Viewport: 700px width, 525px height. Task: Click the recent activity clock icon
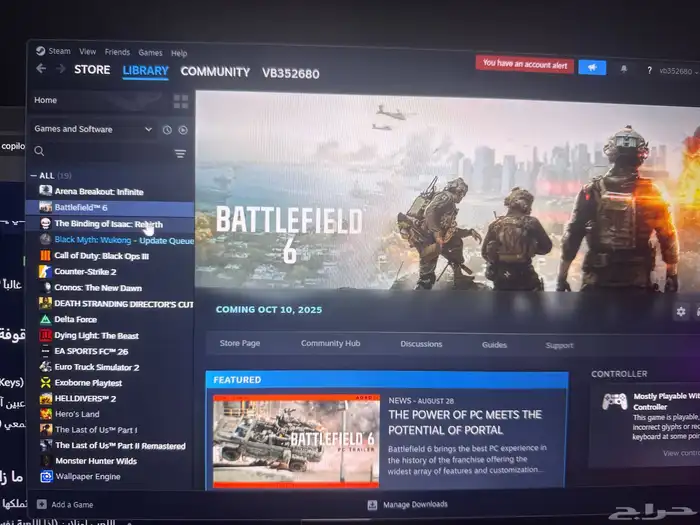coord(167,130)
